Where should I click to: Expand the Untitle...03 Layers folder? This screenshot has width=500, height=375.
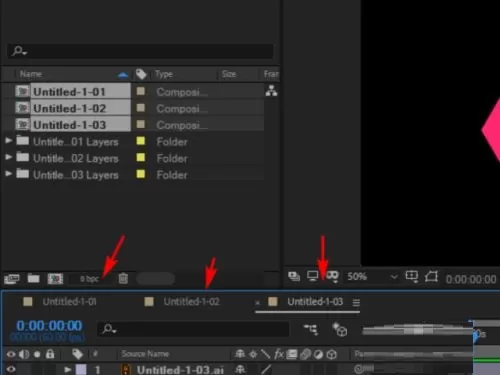pyautogui.click(x=9, y=173)
